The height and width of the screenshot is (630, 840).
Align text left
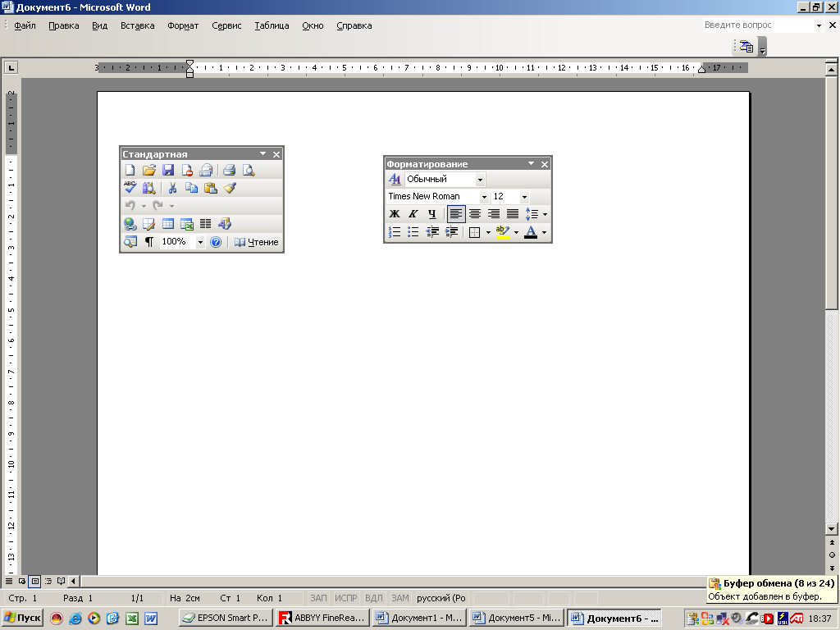(x=456, y=214)
